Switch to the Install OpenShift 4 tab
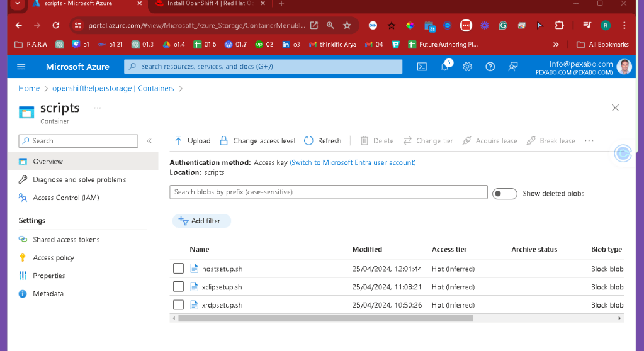The height and width of the screenshot is (351, 644). pos(210,3)
